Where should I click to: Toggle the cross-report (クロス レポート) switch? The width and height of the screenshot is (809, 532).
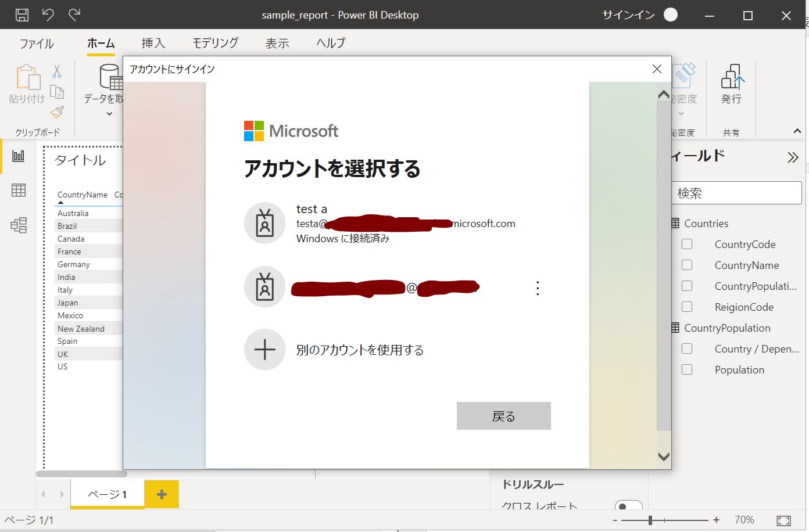pos(628,505)
